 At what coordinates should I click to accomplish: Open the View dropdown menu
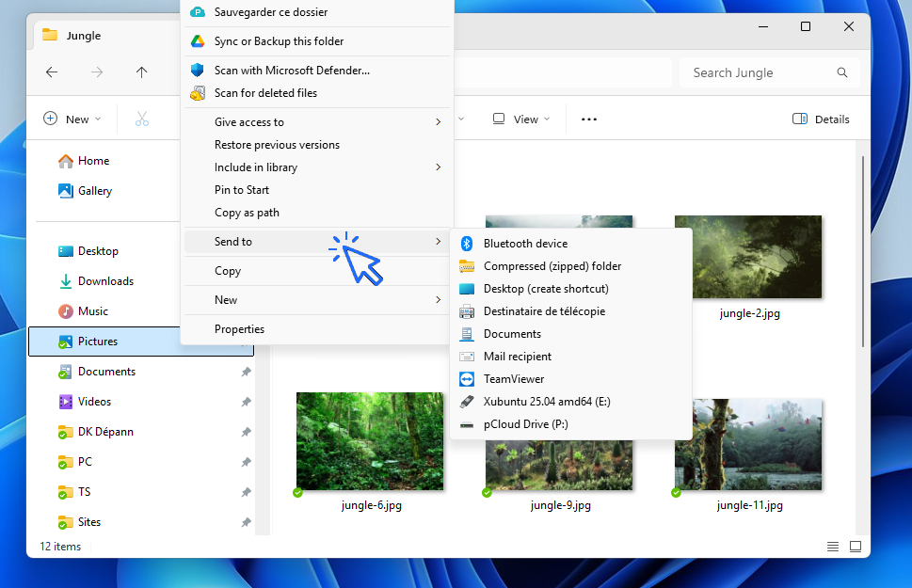click(521, 119)
